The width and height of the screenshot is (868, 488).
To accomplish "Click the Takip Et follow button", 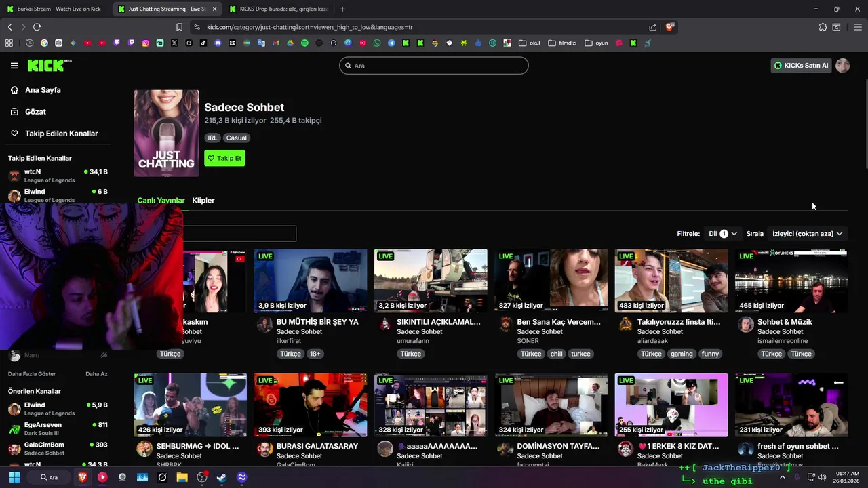I will 224,158.
